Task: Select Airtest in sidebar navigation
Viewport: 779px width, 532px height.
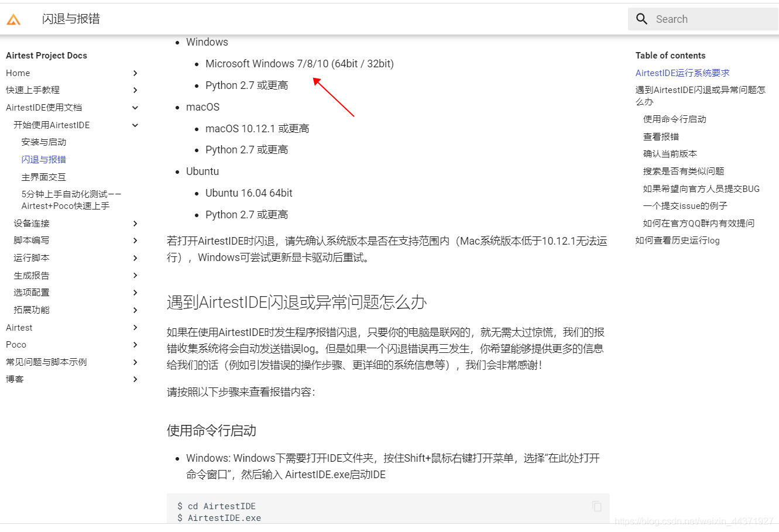Action: [19, 328]
